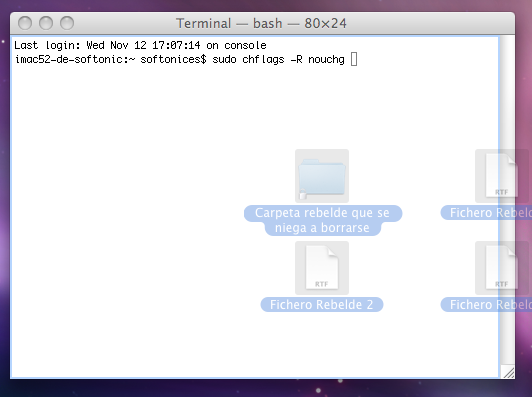The width and height of the screenshot is (532, 397).
Task: Minimize the Terminal window with middle button
Action: pyautogui.click(x=46, y=23)
